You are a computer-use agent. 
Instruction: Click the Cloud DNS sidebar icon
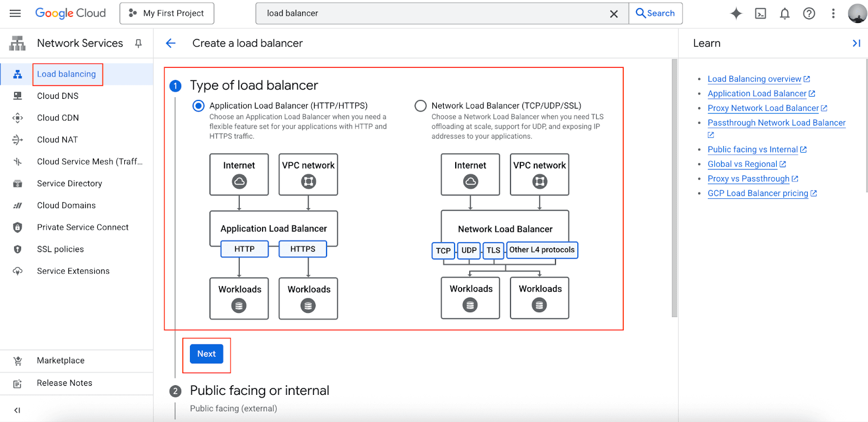point(17,96)
